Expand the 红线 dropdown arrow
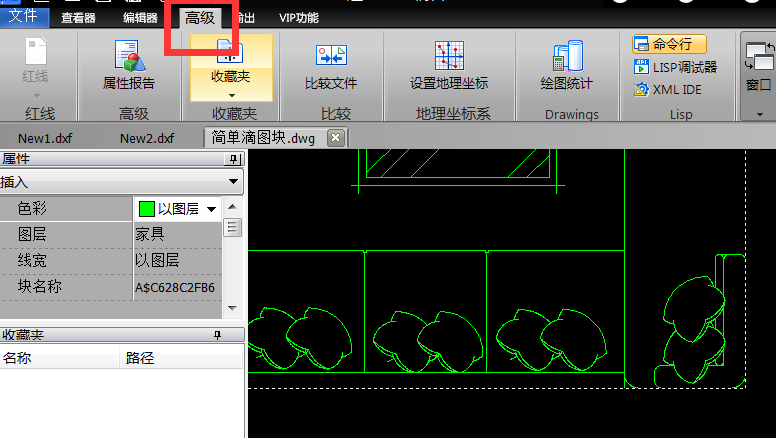Screen dimensions: 776x438 36,95
